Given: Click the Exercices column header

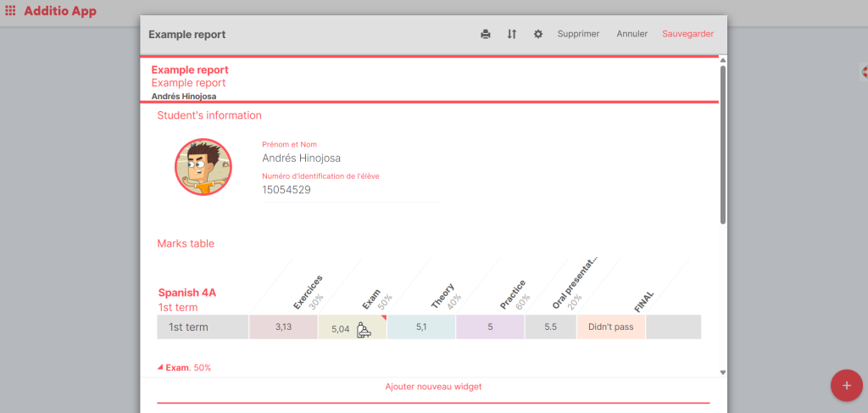Looking at the screenshot, I should [308, 291].
